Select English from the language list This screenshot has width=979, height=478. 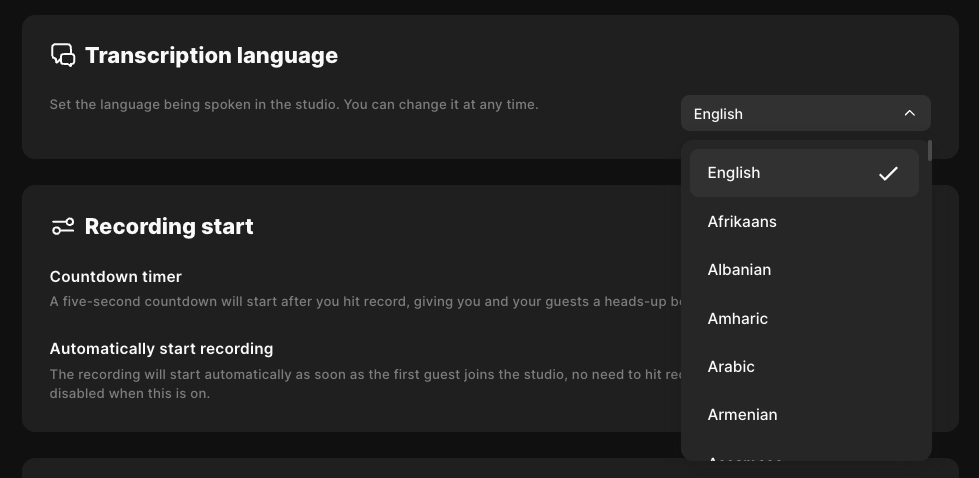[734, 173]
